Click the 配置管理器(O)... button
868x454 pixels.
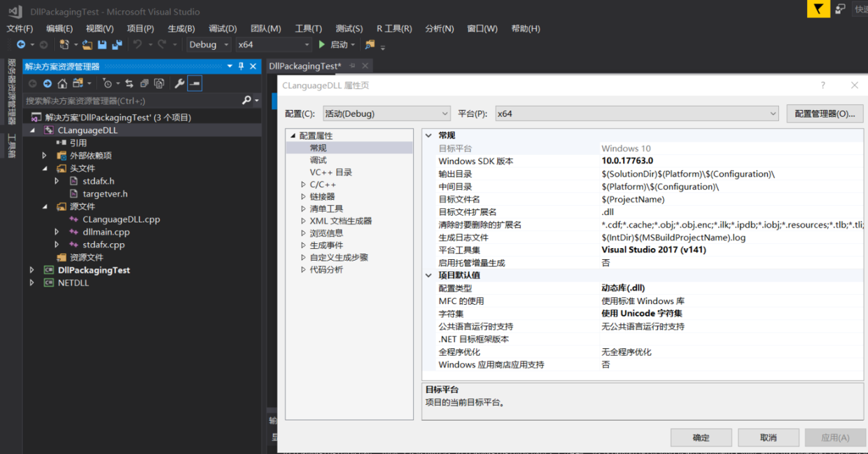[825, 113]
